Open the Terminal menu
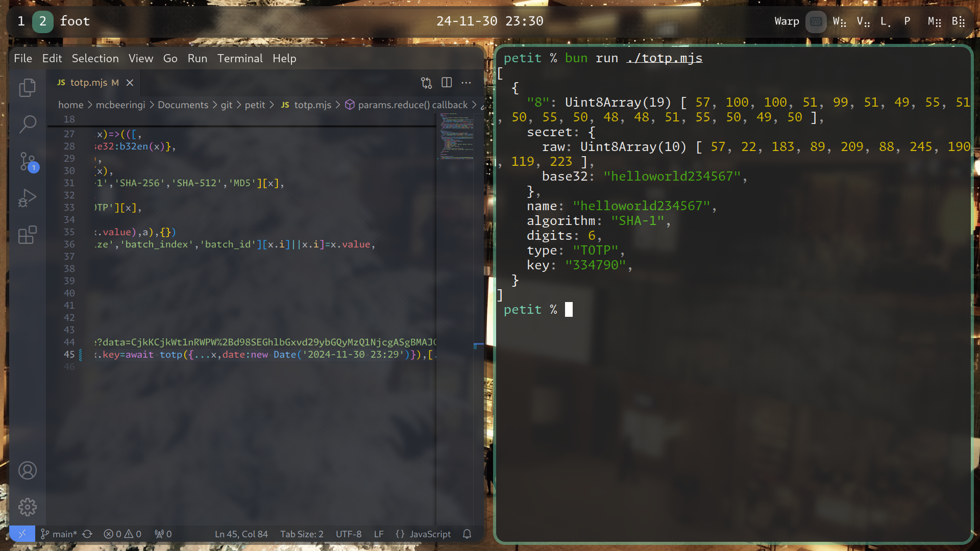The height and width of the screenshot is (551, 980). pos(240,59)
